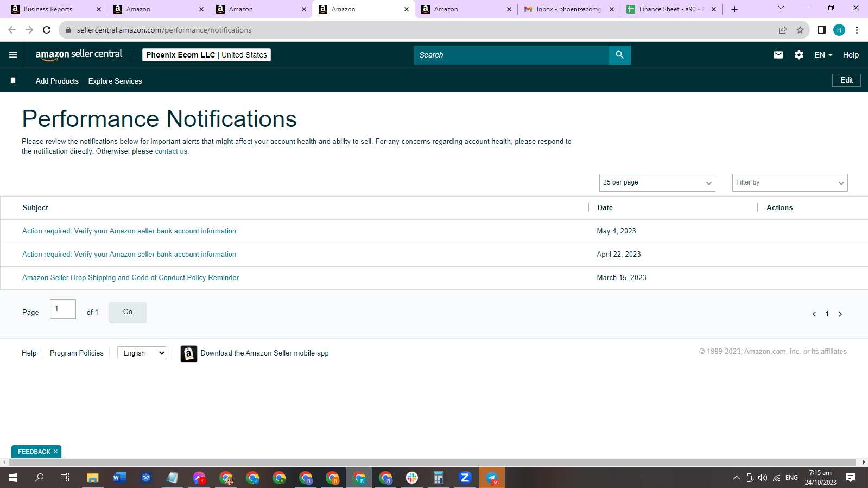Click the Go button for pagination
The height and width of the screenshot is (488, 868).
pos(128,312)
